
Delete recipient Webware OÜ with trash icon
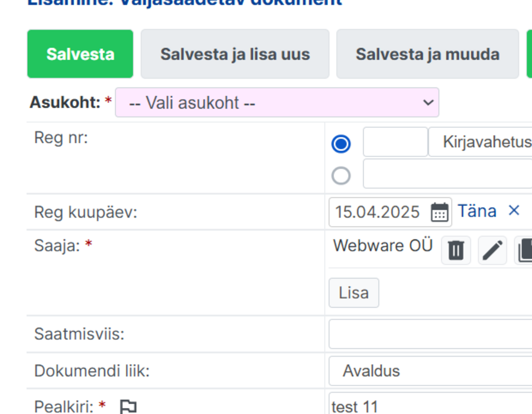point(456,250)
